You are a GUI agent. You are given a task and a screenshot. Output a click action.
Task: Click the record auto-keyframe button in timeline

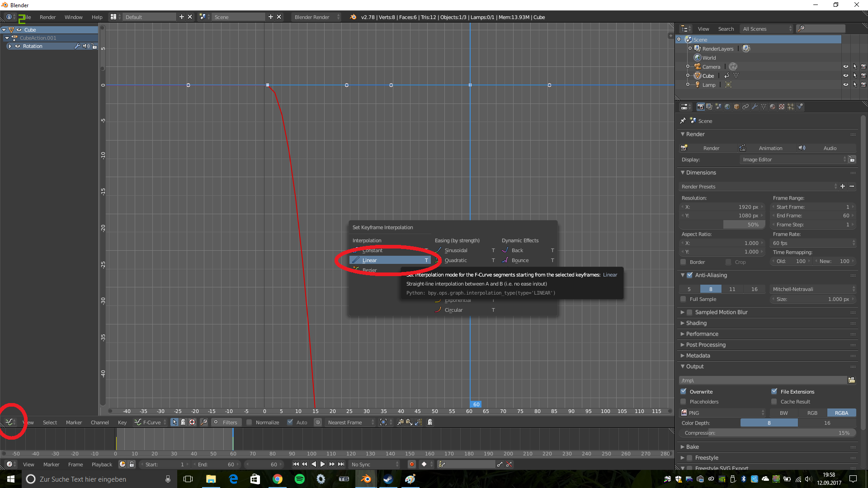pyautogui.click(x=411, y=464)
